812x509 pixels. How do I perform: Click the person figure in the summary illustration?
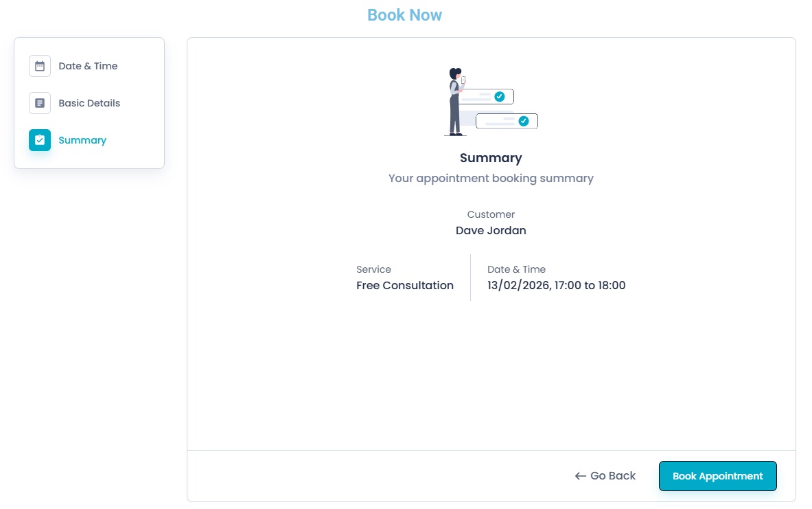tap(455, 102)
